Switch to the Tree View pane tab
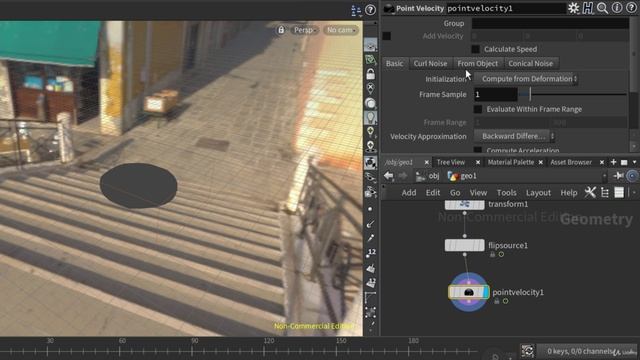The image size is (640, 360). pyautogui.click(x=451, y=162)
